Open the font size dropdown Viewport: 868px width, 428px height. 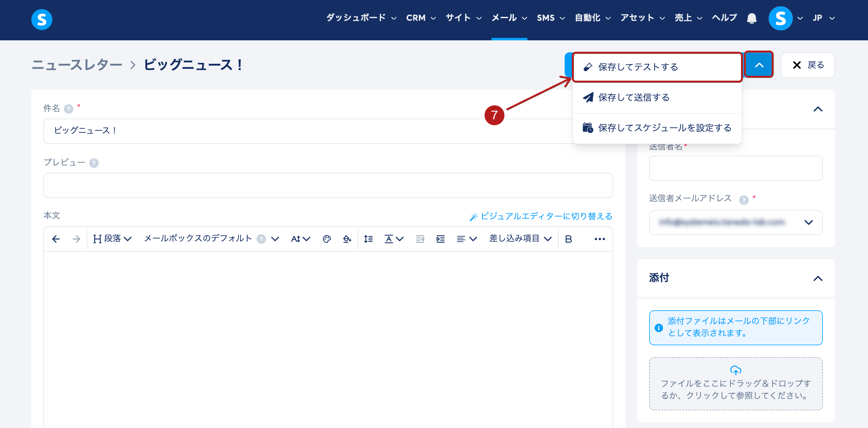301,239
